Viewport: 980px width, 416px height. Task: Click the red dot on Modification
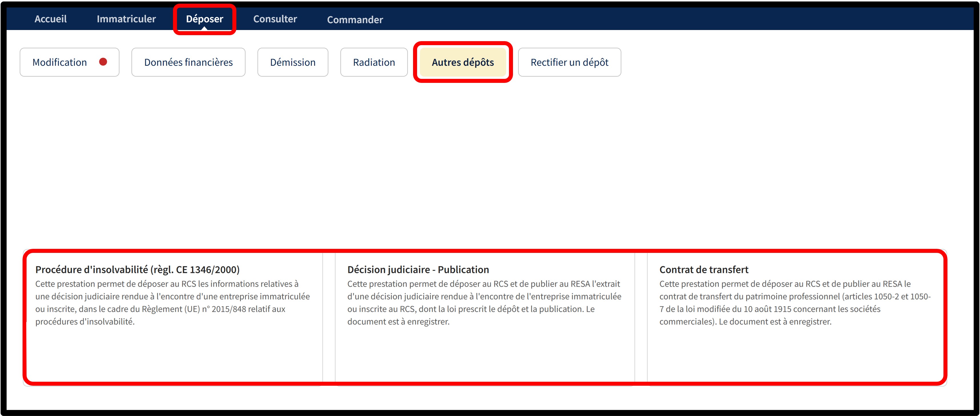[103, 62]
